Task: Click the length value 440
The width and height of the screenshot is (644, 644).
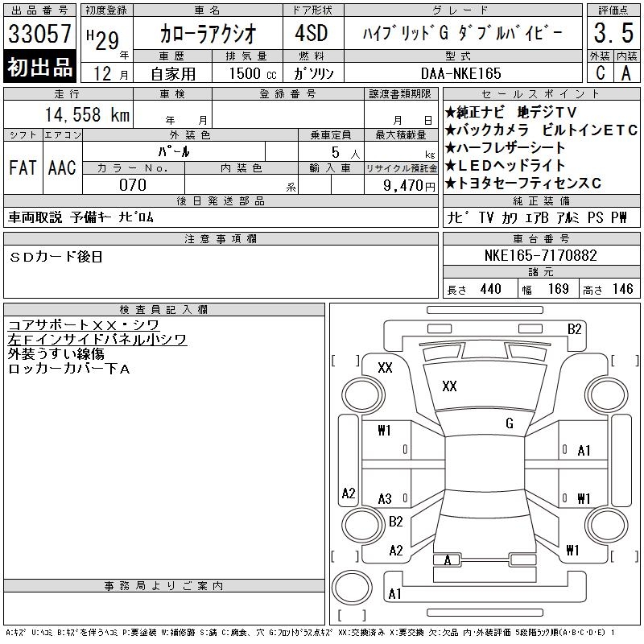Action: pos(490,289)
